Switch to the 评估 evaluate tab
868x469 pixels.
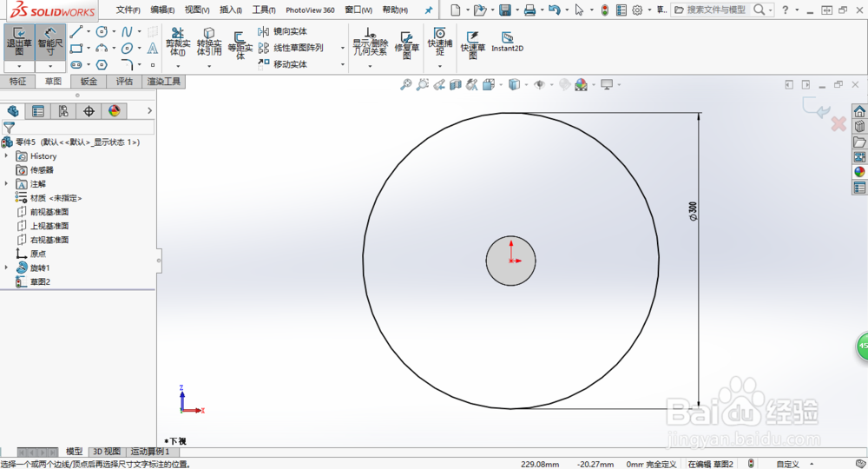pos(124,82)
